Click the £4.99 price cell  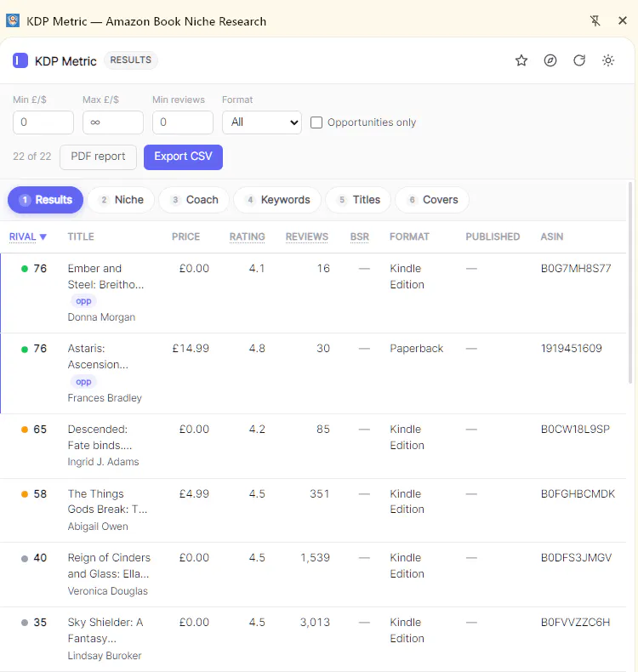(x=194, y=494)
